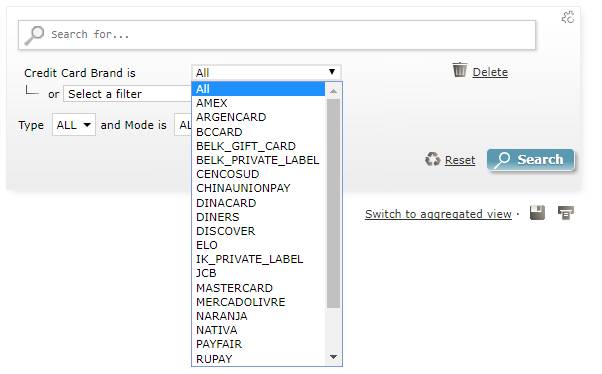The image size is (602, 374).
Task: Choose NARANJA option
Action: pos(258,316)
